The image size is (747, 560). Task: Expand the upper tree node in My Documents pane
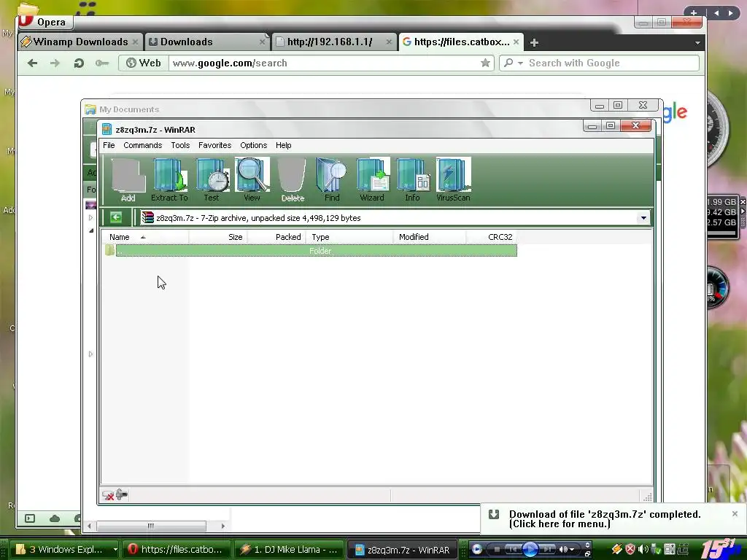(90, 217)
